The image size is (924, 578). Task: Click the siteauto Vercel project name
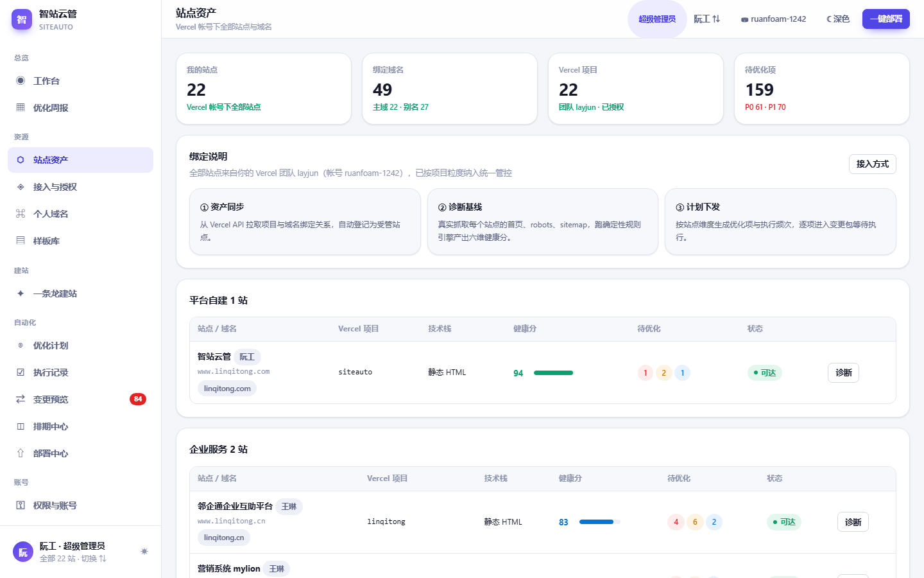pos(355,372)
